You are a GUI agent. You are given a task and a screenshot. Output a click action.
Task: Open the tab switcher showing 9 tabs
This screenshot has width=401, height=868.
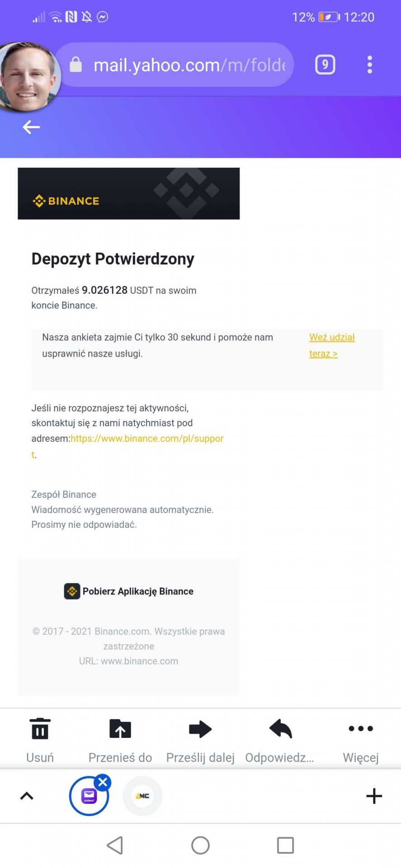click(325, 65)
